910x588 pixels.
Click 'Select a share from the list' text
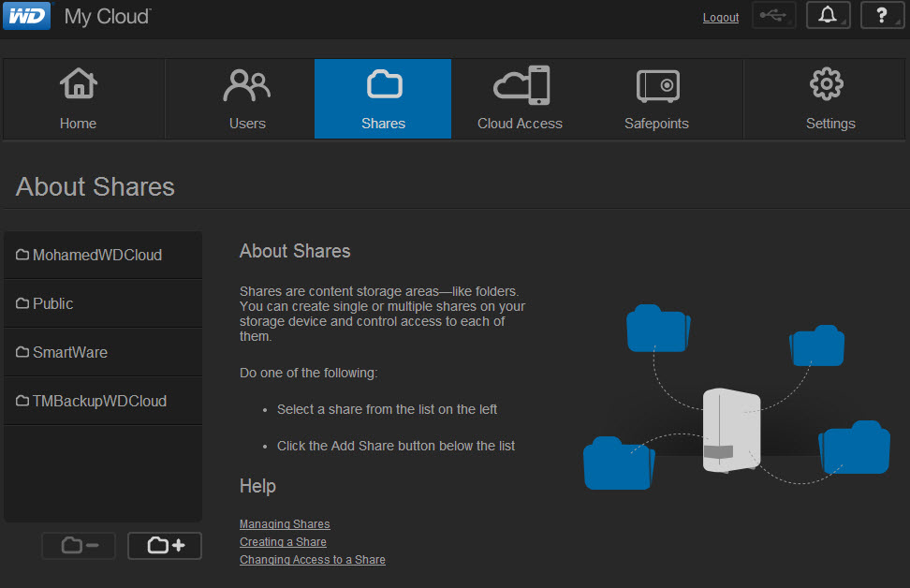tap(387, 409)
